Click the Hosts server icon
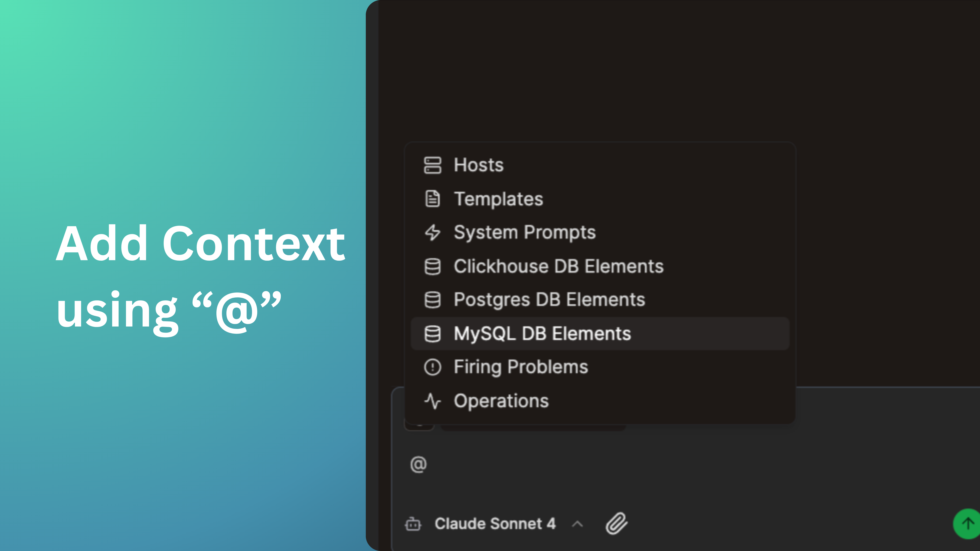Screen dimensions: 980x551 click(x=432, y=165)
